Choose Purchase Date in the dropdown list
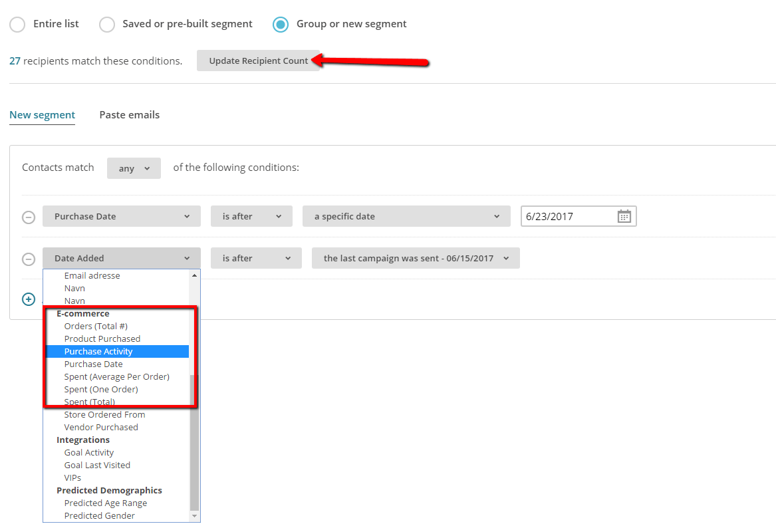This screenshot has height=532, width=776. [x=94, y=364]
